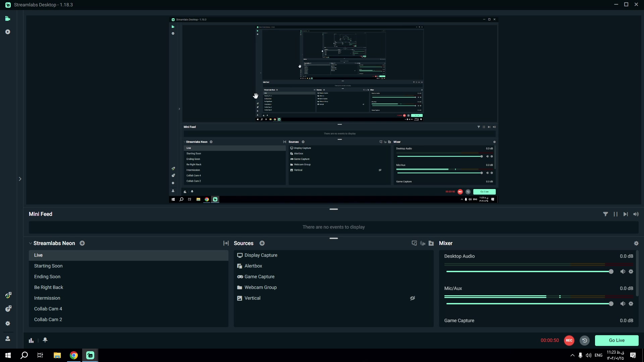
Task: Select the Intermission scene
Action: click(128, 298)
